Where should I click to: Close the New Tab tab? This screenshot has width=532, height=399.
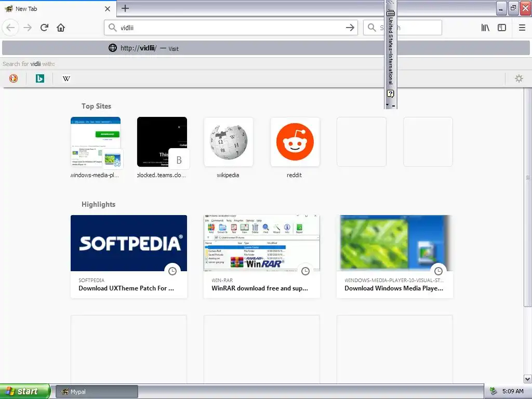click(x=108, y=8)
